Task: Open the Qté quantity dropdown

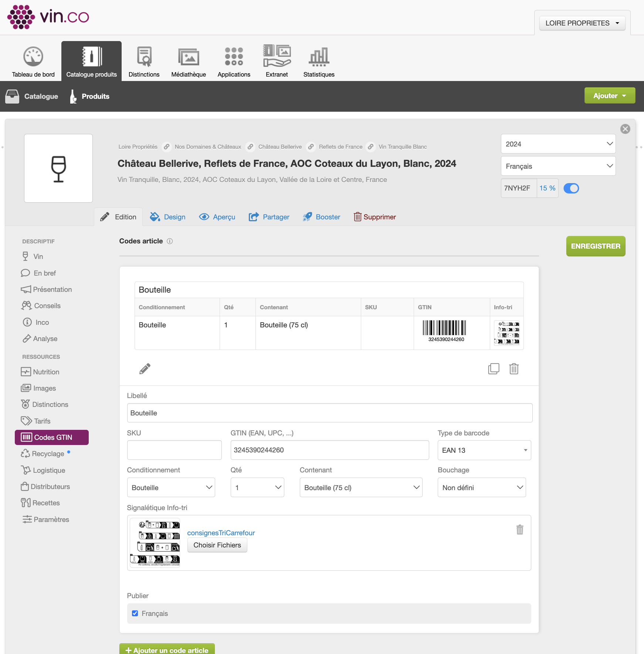Action: [257, 488]
